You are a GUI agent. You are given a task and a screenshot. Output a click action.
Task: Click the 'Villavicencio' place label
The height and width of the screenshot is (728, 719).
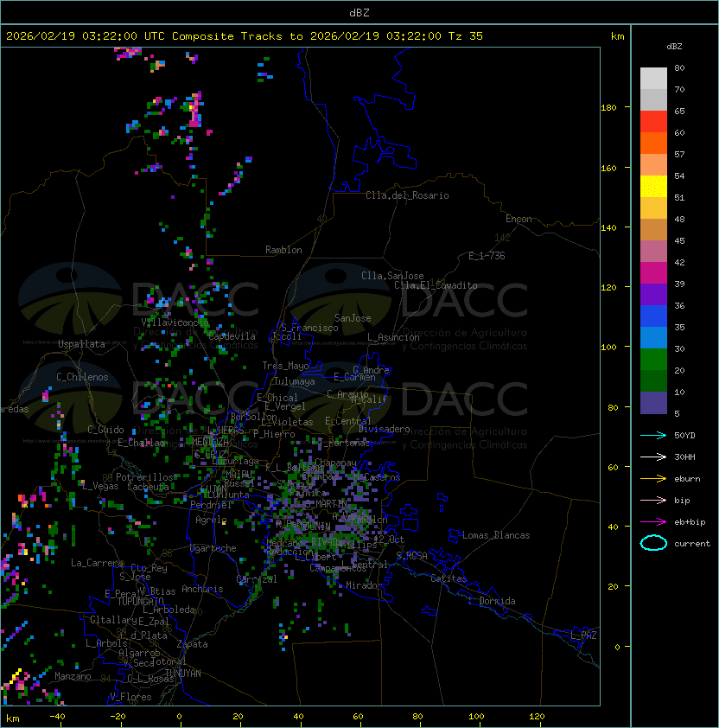(x=175, y=322)
